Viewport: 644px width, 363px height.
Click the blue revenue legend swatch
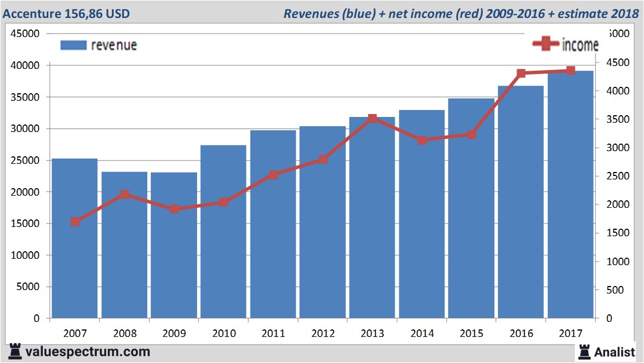click(x=73, y=45)
